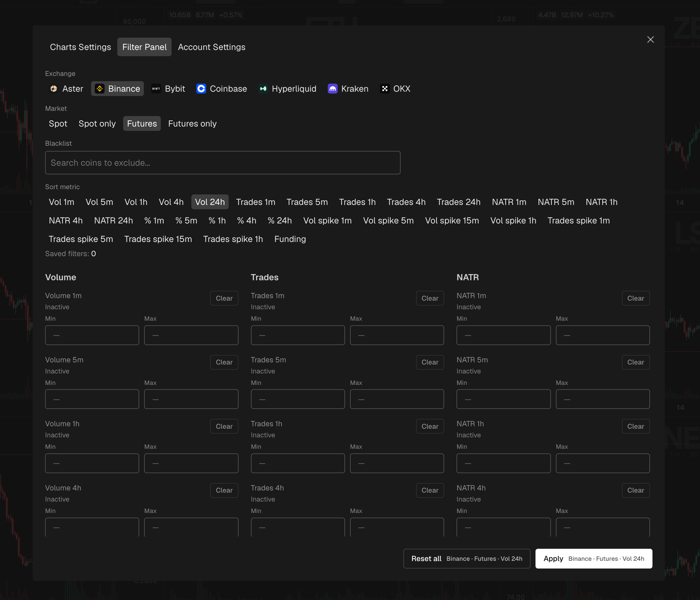Choose Funding as sort metric
This screenshot has width=700, height=600.
coord(290,239)
